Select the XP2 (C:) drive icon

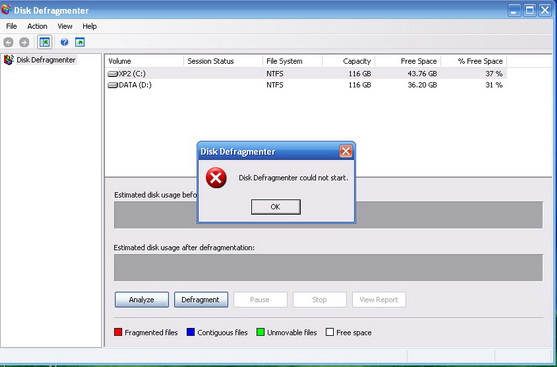113,74
